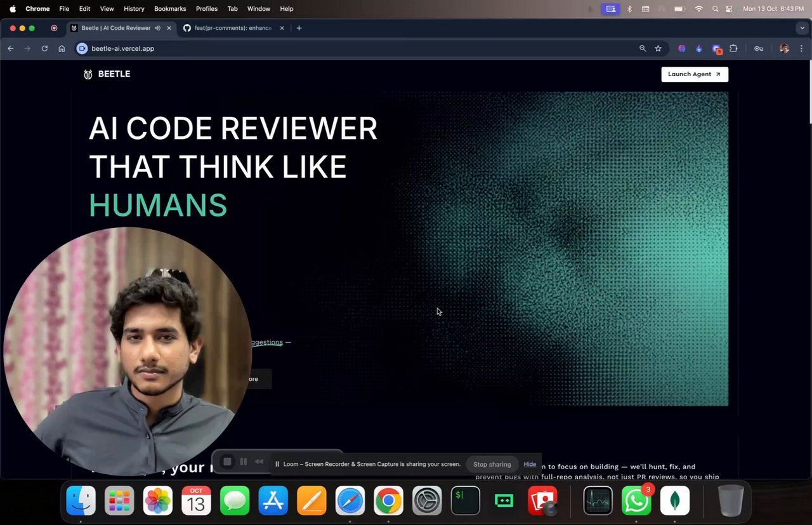Image resolution: width=812 pixels, height=525 pixels.
Task: Open Pages from the Dock
Action: click(311, 501)
